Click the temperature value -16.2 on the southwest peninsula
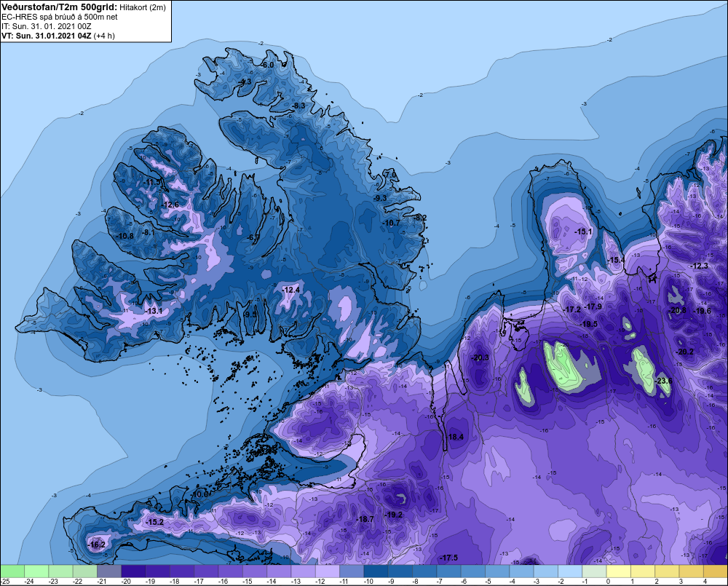 97,545
